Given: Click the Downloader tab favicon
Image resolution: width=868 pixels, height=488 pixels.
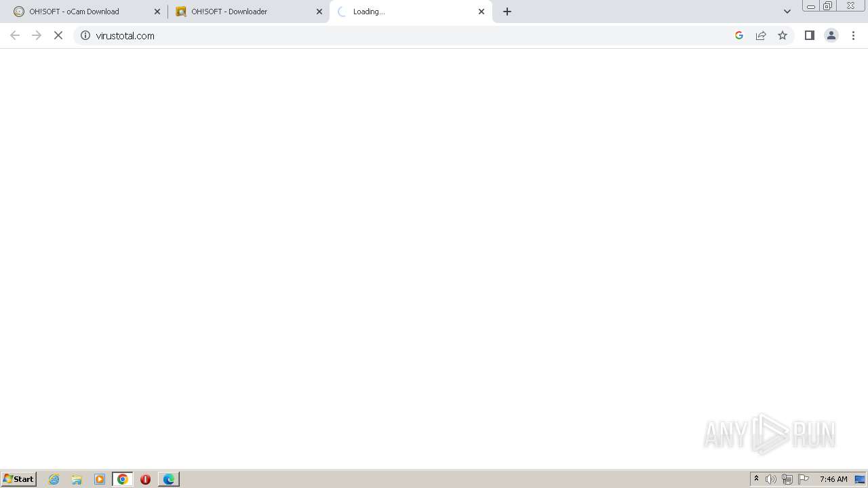Looking at the screenshot, I should [181, 12].
